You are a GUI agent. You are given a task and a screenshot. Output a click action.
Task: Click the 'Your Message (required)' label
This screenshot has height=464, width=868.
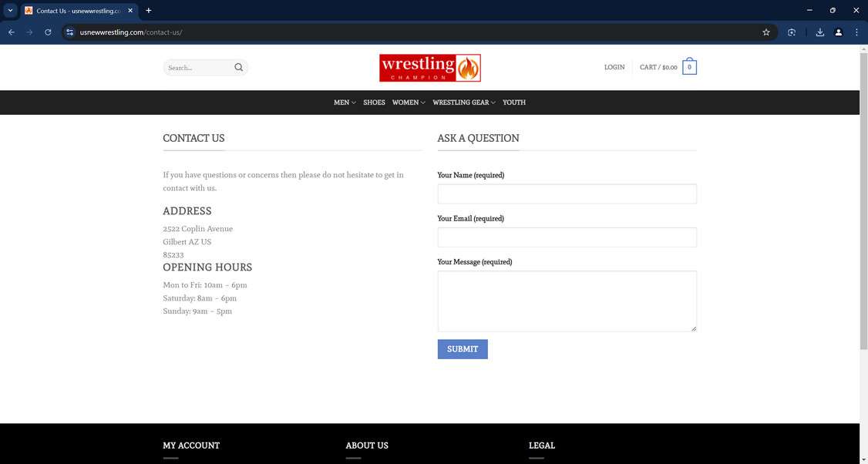pos(474,262)
